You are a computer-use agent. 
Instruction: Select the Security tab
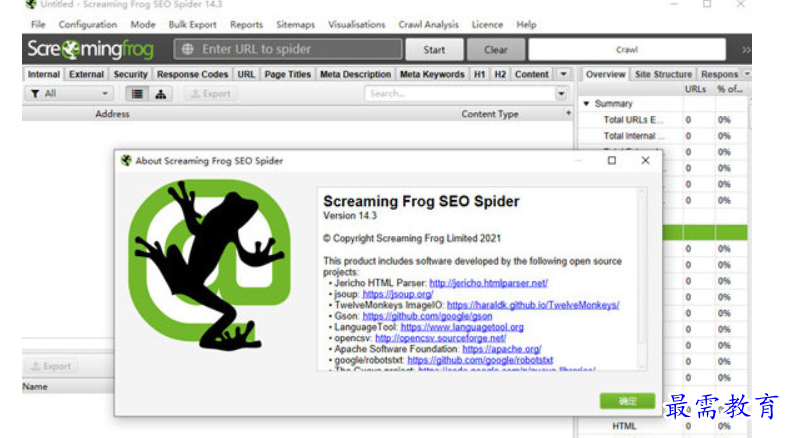(x=130, y=74)
